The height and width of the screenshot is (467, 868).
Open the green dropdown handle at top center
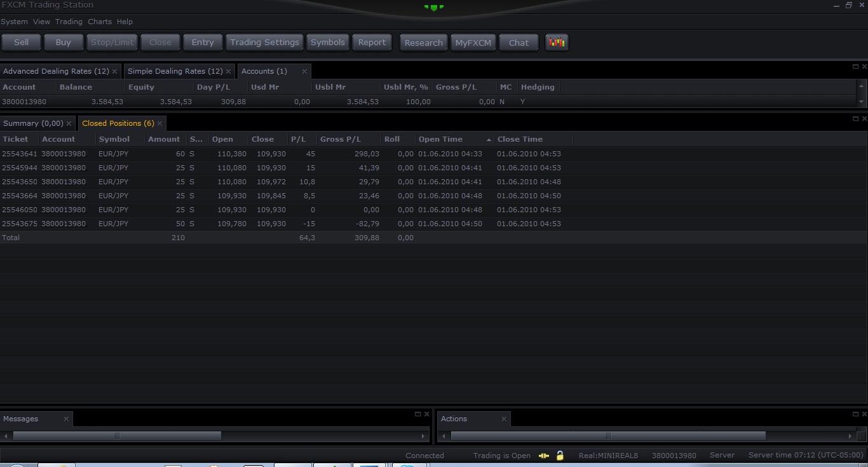[x=434, y=7]
